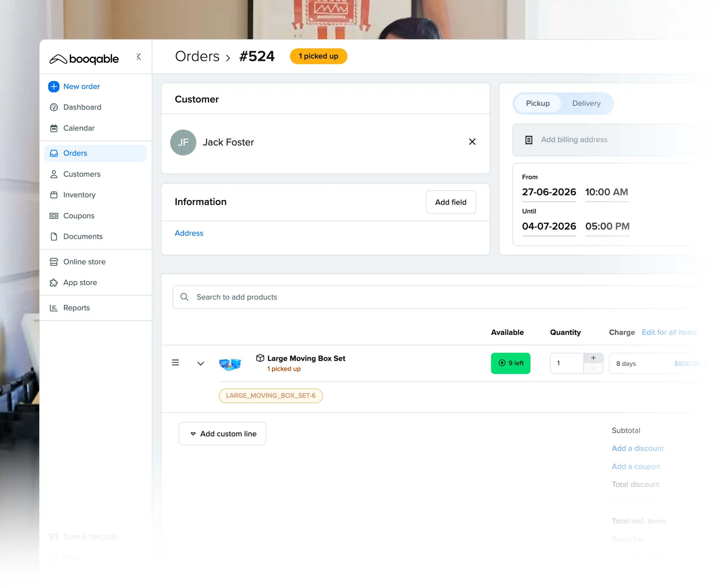The width and height of the screenshot is (716, 588).
Task: Increase quantity with the plus stepper
Action: [x=593, y=358]
